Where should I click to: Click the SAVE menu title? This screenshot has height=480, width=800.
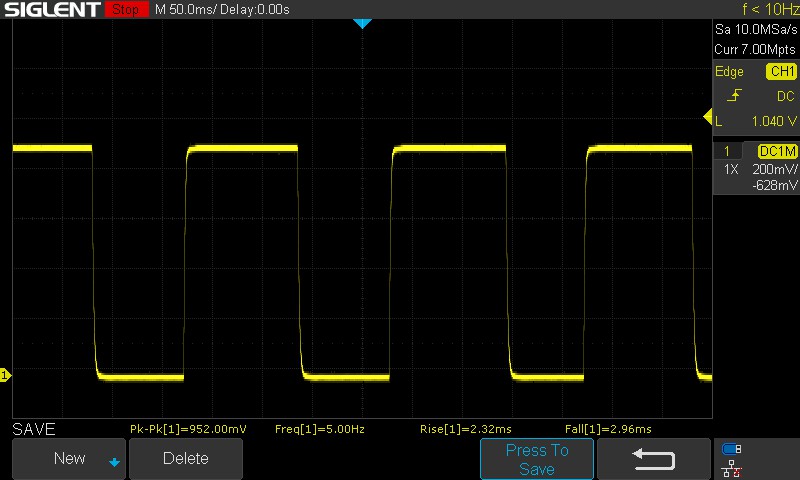point(34,429)
